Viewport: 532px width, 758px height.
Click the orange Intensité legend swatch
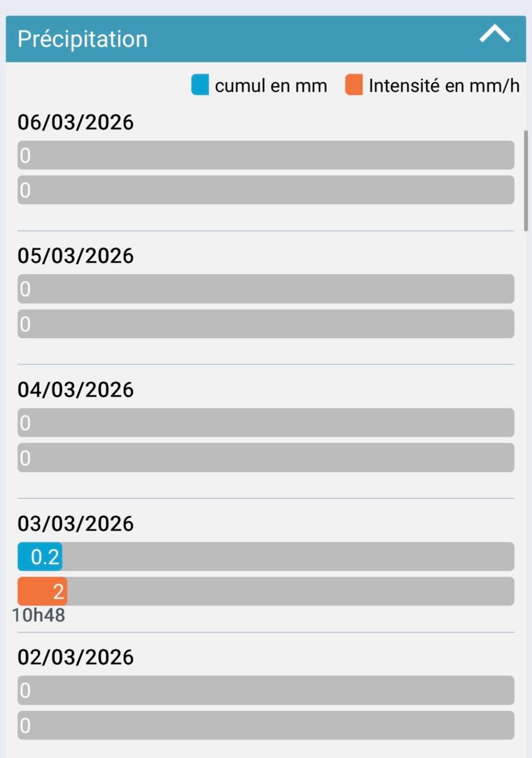[354, 85]
